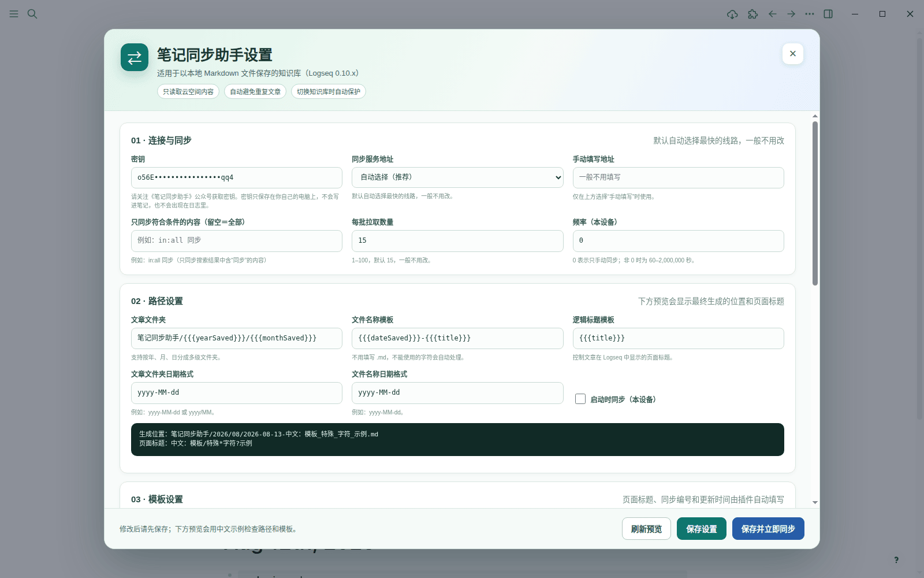Click the cloud sync download icon
Viewport: 924px width, 578px height.
click(x=732, y=14)
